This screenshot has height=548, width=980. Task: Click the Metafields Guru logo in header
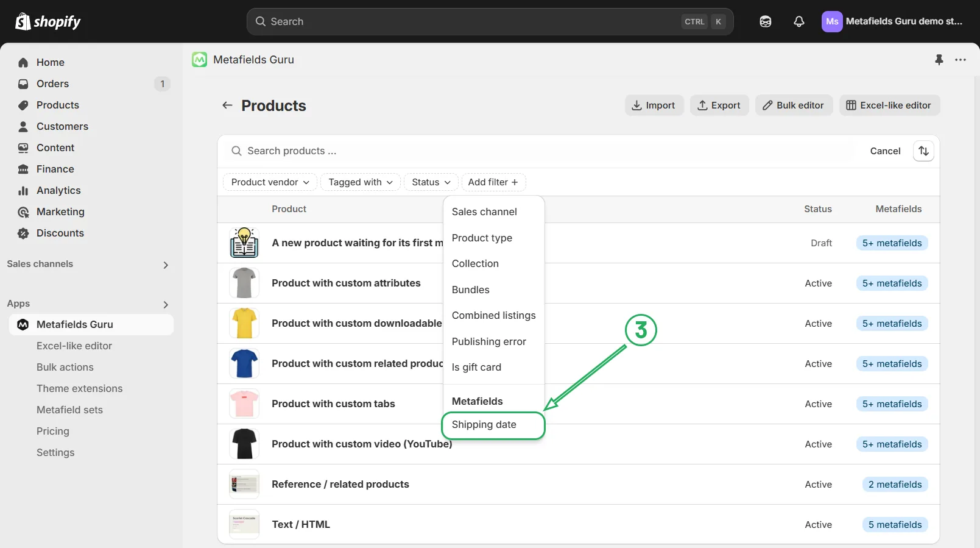[200, 60]
